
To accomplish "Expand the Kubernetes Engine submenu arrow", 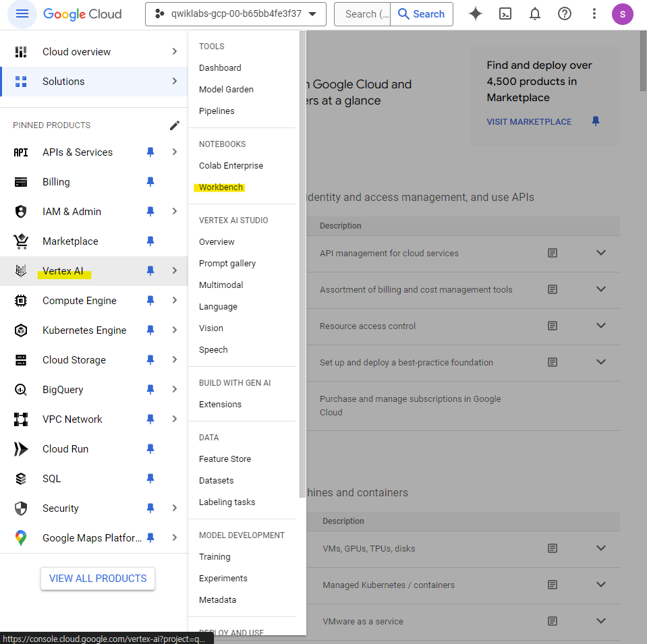I will click(x=175, y=330).
